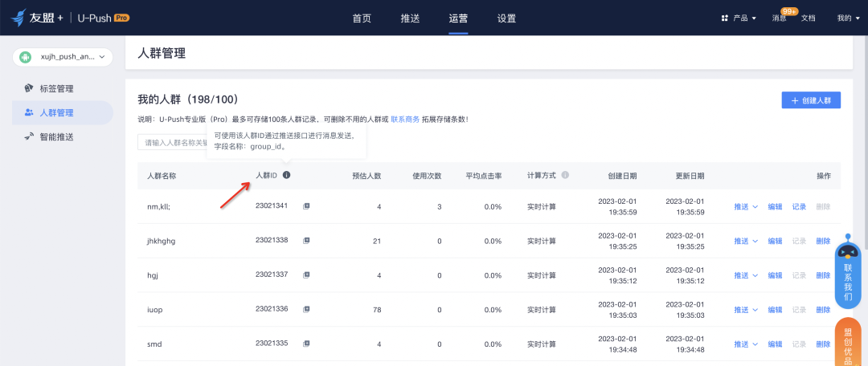Copy the ID 23021341
This screenshot has height=366, width=868.
[x=306, y=206]
